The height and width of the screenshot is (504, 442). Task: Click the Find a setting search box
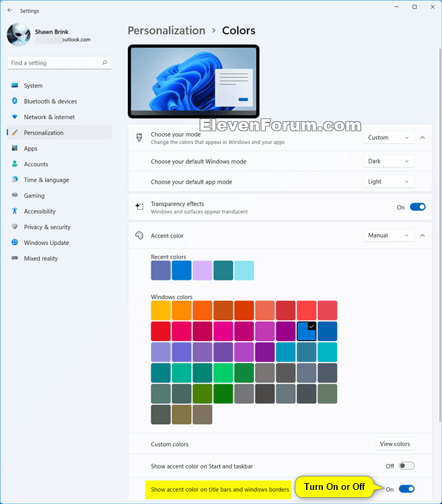coord(59,63)
